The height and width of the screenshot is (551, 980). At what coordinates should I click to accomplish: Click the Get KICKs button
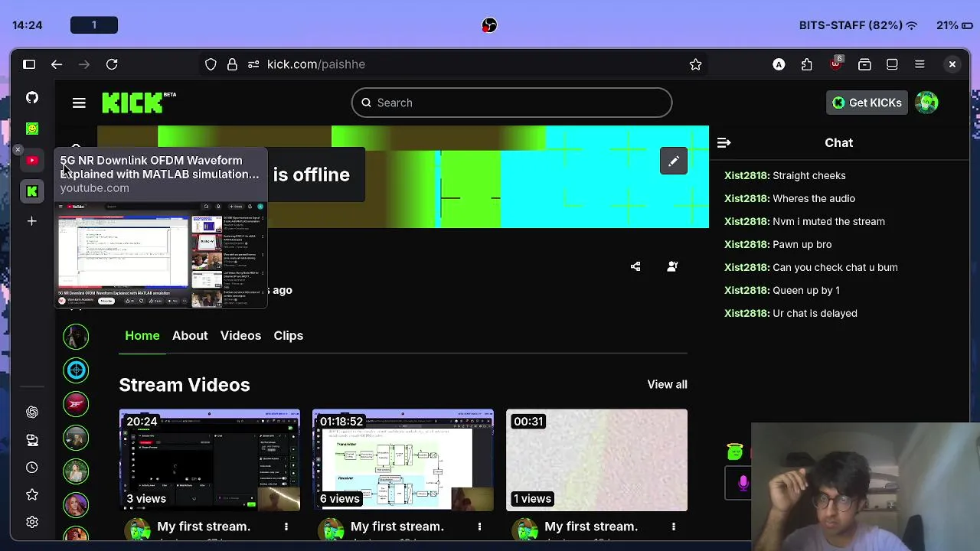867,103
